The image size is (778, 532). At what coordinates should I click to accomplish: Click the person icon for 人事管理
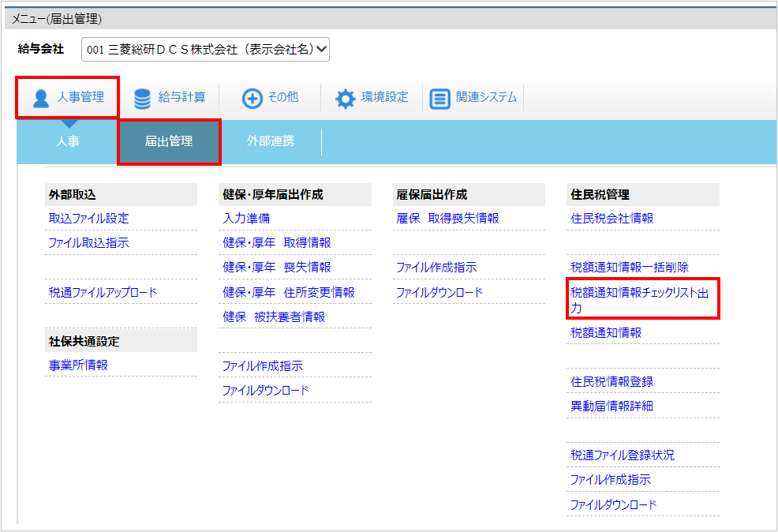pyautogui.click(x=41, y=98)
